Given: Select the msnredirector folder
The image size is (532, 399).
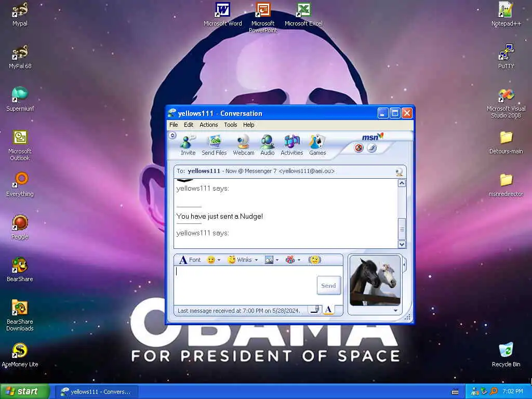Looking at the screenshot, I should coord(506,185).
